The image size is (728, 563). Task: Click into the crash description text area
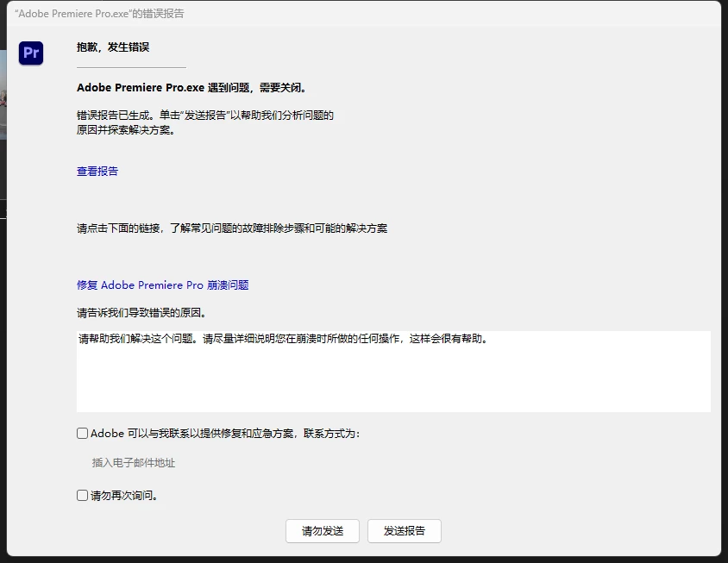(393, 372)
